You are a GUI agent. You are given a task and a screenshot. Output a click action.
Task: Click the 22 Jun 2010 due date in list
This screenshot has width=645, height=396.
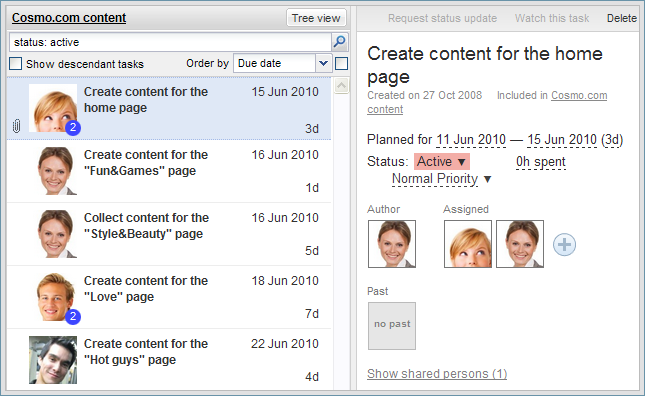(285, 343)
